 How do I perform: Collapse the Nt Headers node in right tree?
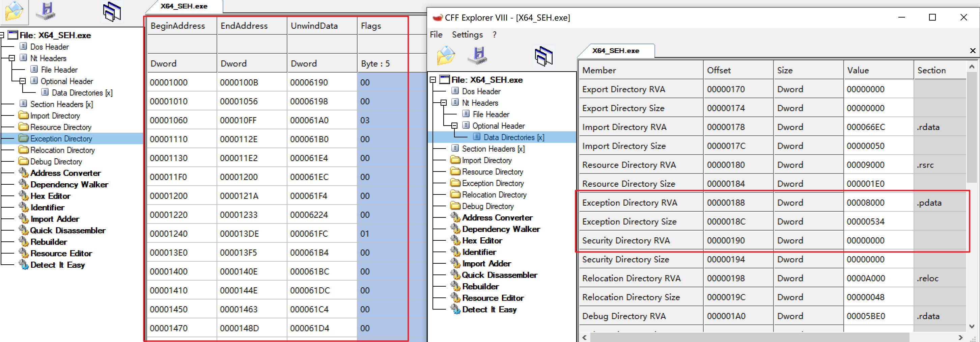tap(443, 103)
